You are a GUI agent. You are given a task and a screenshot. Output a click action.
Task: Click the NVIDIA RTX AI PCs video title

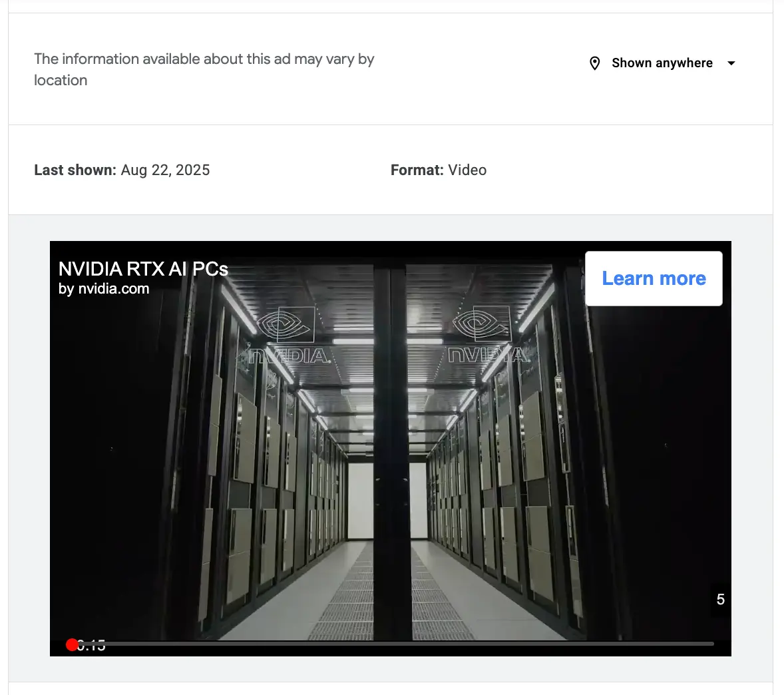pos(143,269)
